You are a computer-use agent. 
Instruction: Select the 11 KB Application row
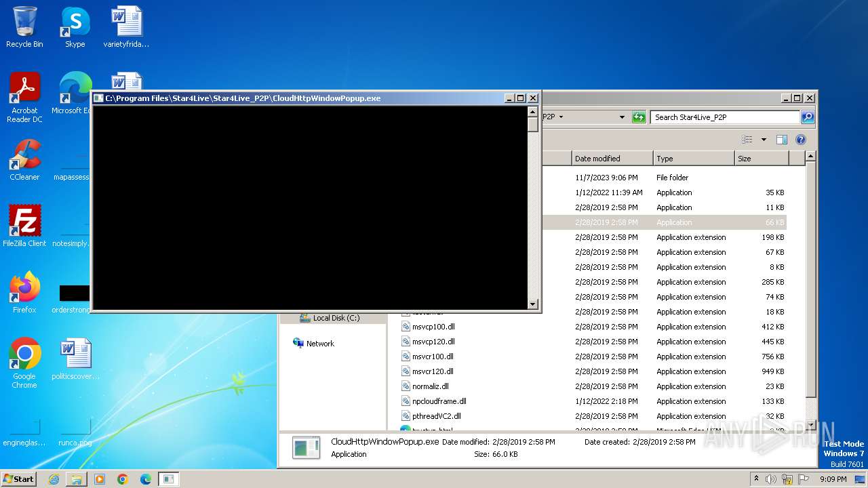pos(665,207)
